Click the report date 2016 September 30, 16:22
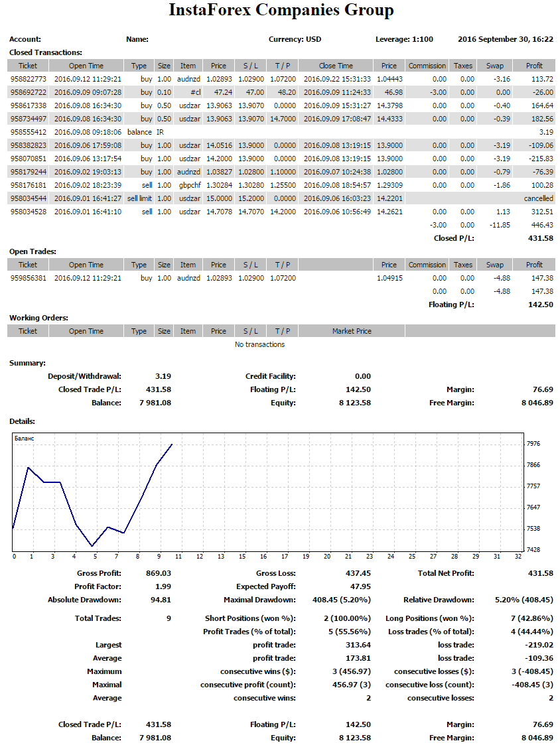The image size is (560, 749). click(506, 39)
